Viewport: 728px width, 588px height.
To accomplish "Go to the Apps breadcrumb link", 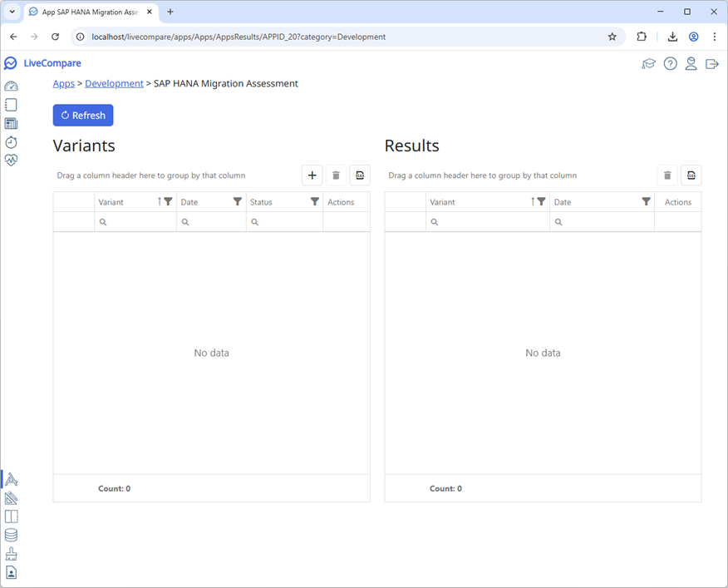I will (63, 83).
